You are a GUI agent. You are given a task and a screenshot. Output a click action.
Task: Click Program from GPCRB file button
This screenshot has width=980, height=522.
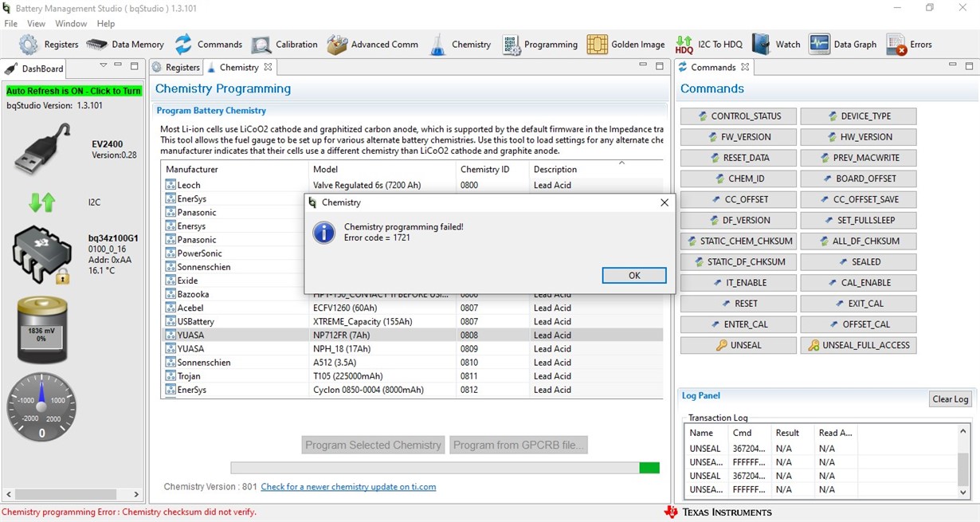(519, 445)
